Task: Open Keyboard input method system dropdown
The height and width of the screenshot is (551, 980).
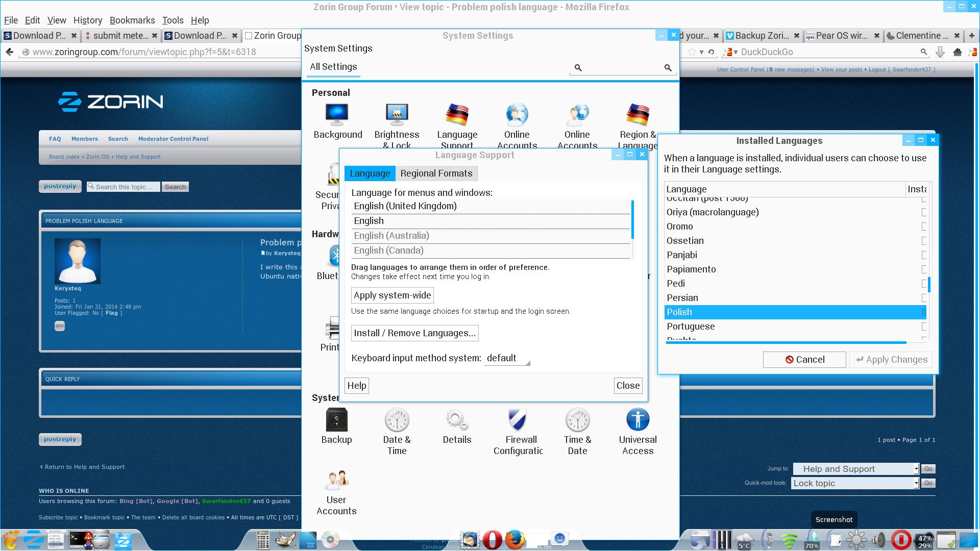Action: [507, 358]
